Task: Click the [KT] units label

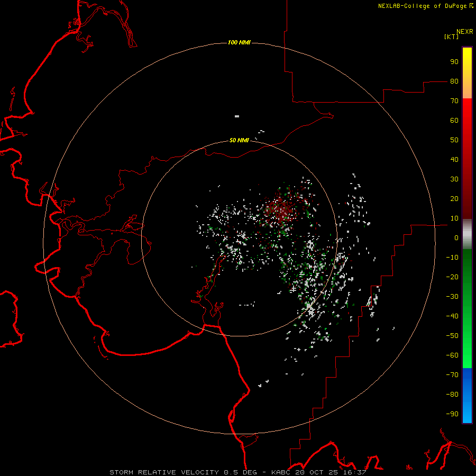Action: tap(452, 36)
